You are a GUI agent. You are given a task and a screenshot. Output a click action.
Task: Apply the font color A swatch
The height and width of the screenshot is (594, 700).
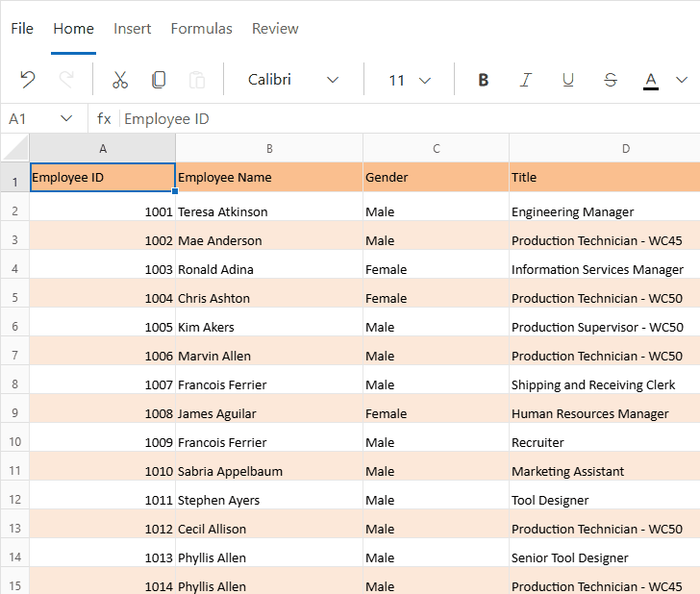651,80
